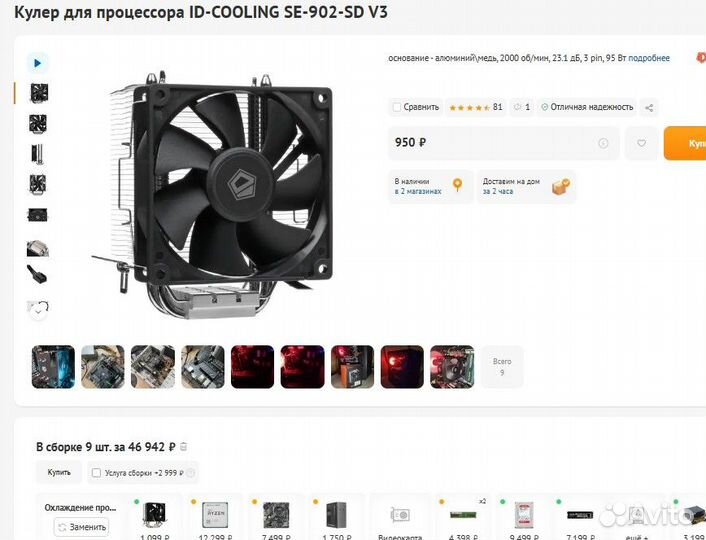This screenshot has height=540, width=706.
Task: Tick the Сравнить checkbox
Action: point(397,107)
